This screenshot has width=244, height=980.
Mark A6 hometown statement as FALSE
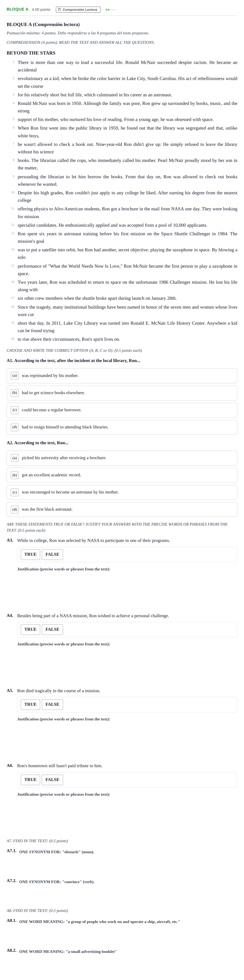(52, 779)
